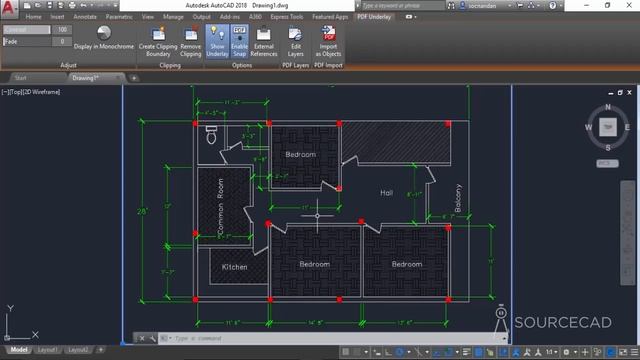Click the Model tab button
Screen dimensions: 640x360
[19, 350]
